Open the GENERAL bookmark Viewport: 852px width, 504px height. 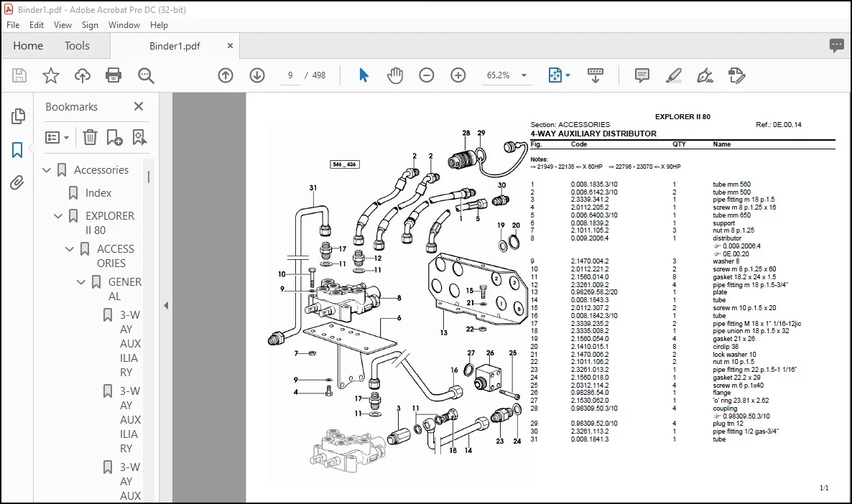[124, 289]
